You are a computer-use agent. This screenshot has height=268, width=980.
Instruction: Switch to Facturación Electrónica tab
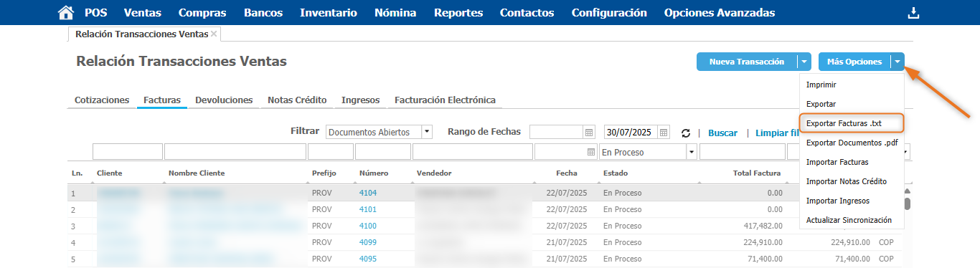445,100
